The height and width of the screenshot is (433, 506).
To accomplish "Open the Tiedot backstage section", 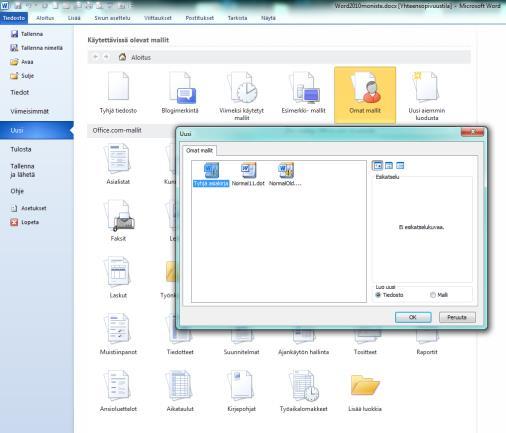I will pyautogui.click(x=19, y=92).
